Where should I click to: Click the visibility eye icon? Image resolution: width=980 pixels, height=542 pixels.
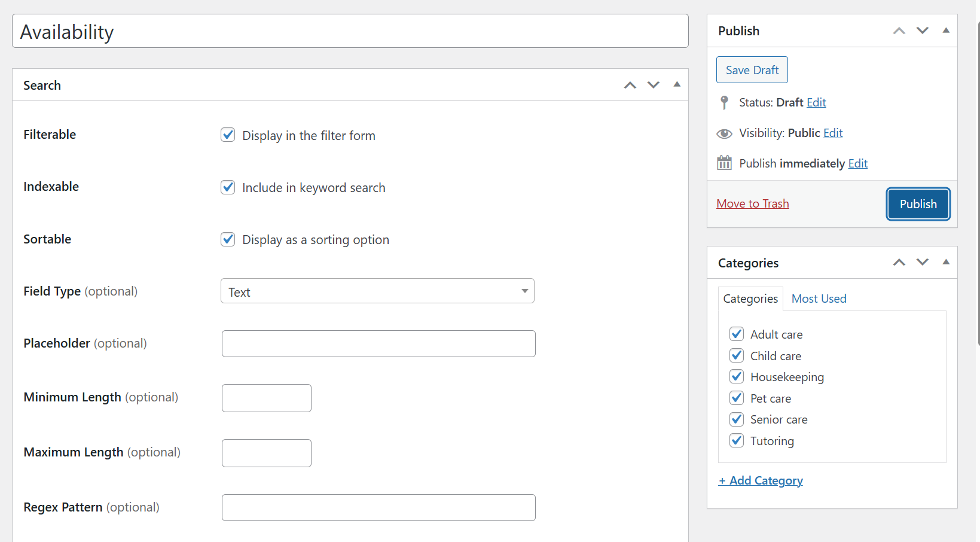724,133
